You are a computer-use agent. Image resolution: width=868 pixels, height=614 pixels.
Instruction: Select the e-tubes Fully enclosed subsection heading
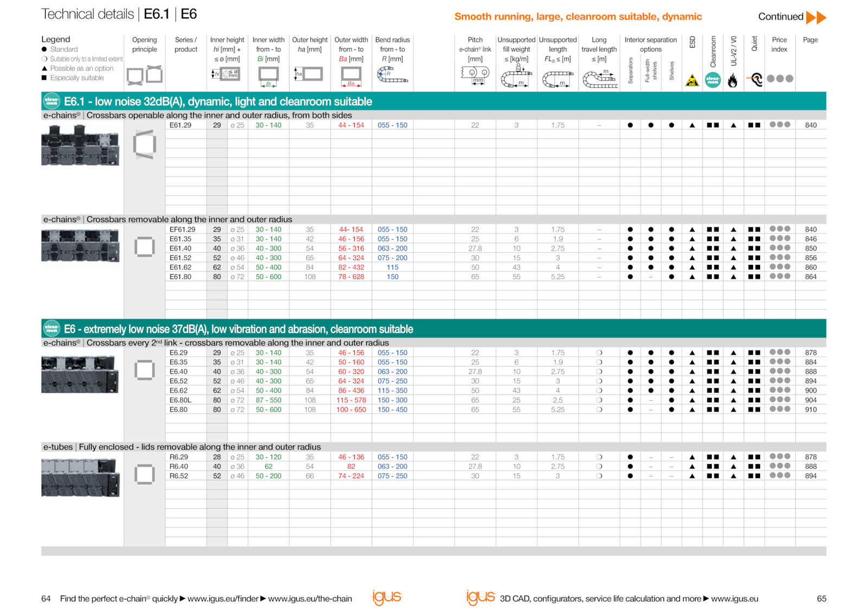pyautogui.click(x=182, y=447)
